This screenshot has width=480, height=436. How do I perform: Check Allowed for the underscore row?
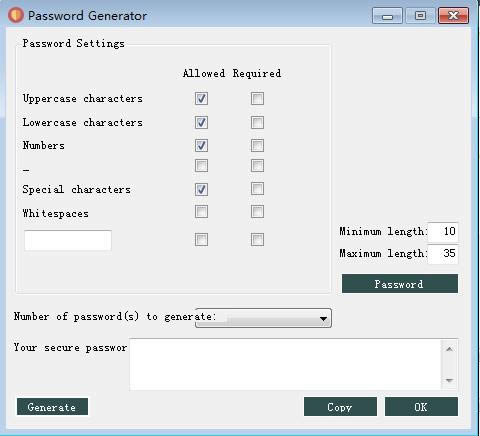[x=201, y=166]
